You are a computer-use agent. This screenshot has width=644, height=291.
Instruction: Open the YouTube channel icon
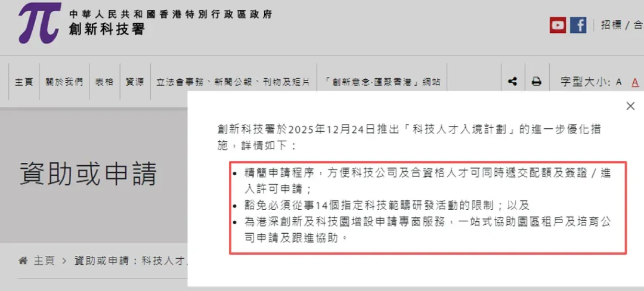558,25
